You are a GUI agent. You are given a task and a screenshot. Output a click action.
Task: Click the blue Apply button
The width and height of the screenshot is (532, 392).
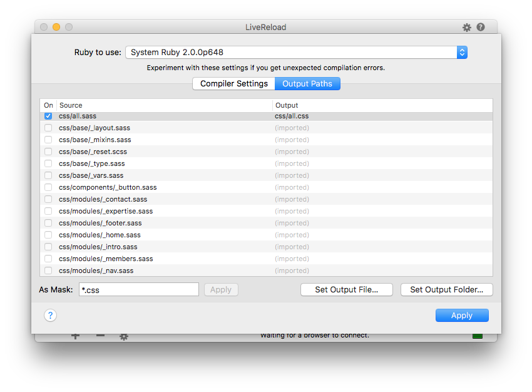pyautogui.click(x=462, y=316)
